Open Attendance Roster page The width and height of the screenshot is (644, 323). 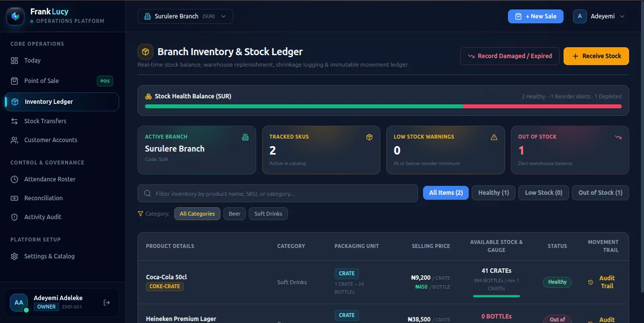pos(63,179)
